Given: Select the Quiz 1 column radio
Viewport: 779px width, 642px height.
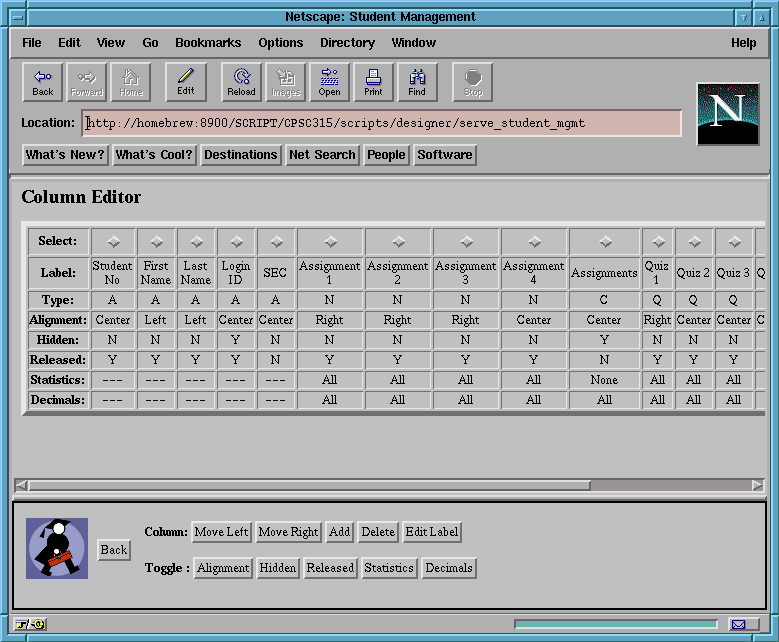Looking at the screenshot, I should [658, 241].
